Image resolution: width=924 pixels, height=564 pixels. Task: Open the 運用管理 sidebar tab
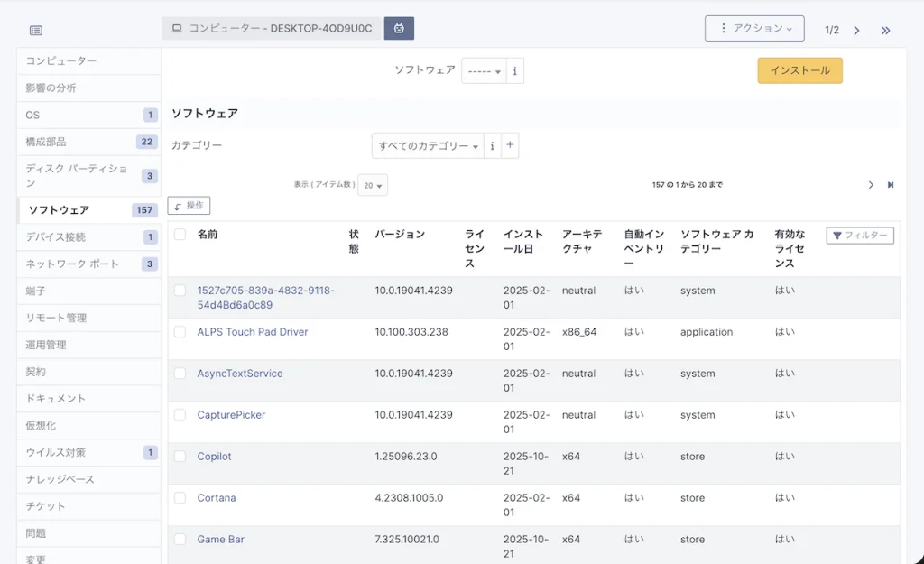tap(89, 345)
